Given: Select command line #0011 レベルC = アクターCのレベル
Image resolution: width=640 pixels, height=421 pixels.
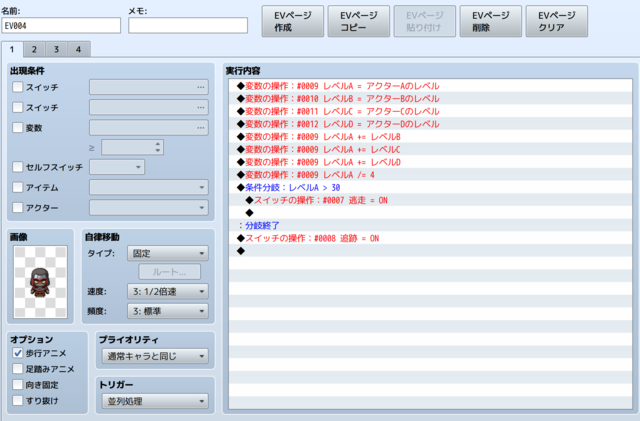Looking at the screenshot, I should [430, 111].
